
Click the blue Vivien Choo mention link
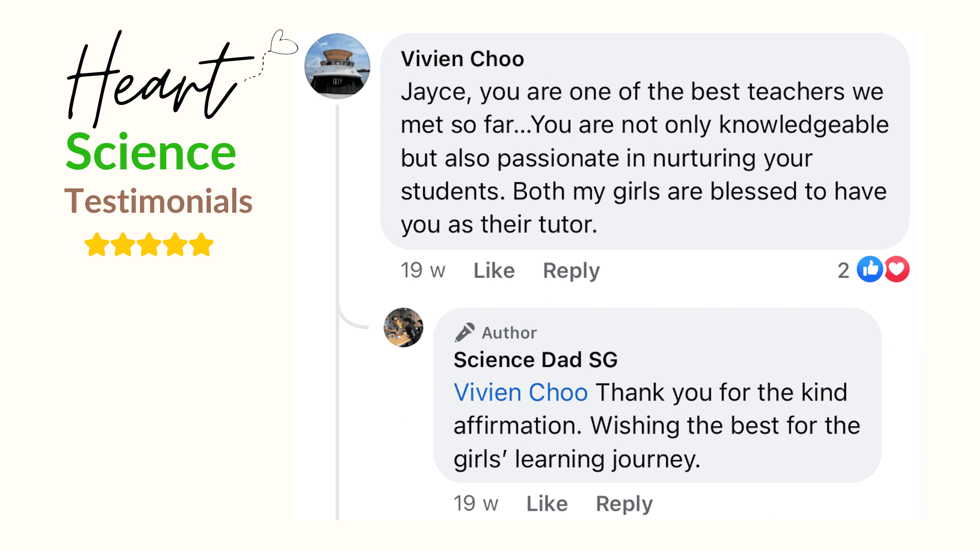(x=521, y=393)
